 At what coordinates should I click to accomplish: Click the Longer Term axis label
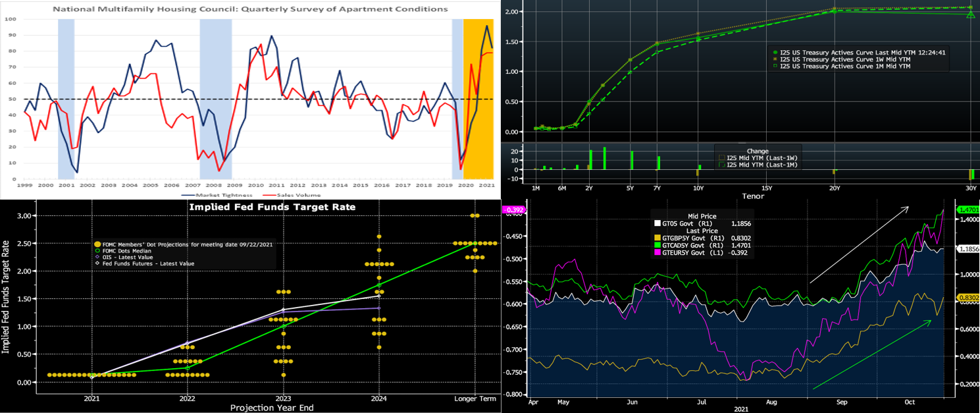coord(475,399)
